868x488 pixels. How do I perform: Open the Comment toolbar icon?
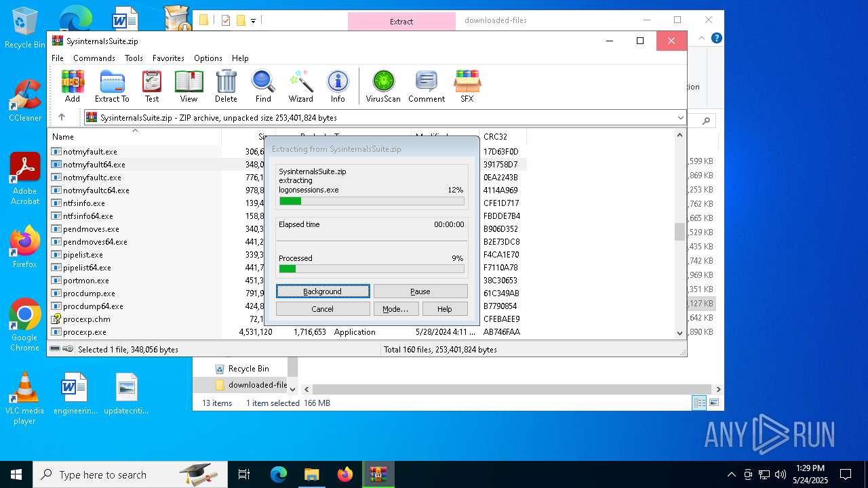pyautogui.click(x=427, y=86)
